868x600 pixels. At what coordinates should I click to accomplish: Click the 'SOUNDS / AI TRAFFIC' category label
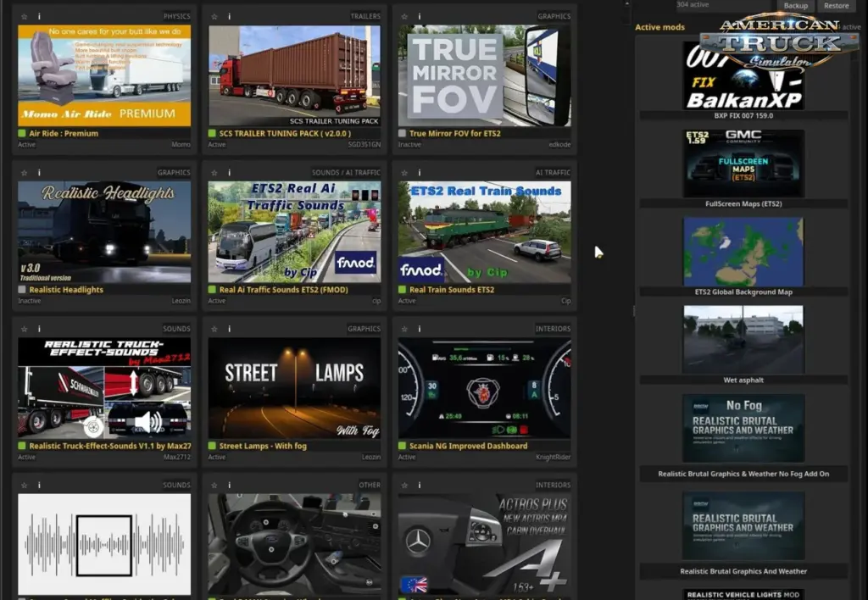346,173
